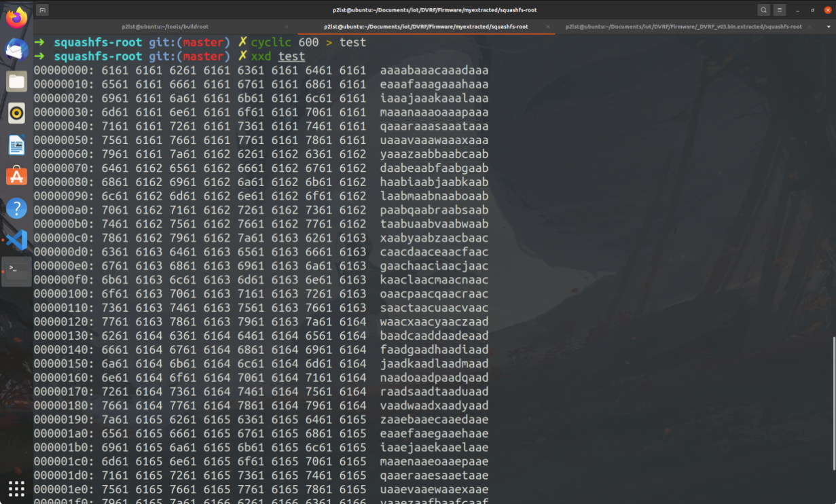Select the Terminal icon in the dock
The width and height of the screenshot is (836, 504).
pyautogui.click(x=16, y=271)
